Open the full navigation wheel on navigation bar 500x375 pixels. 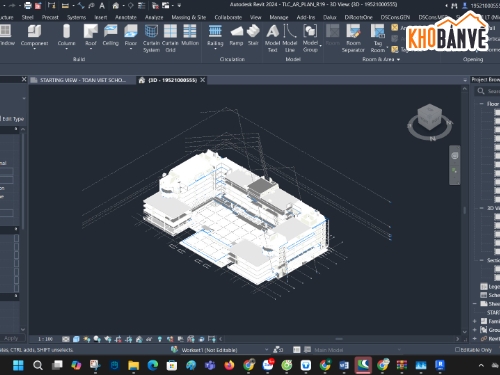click(x=455, y=156)
